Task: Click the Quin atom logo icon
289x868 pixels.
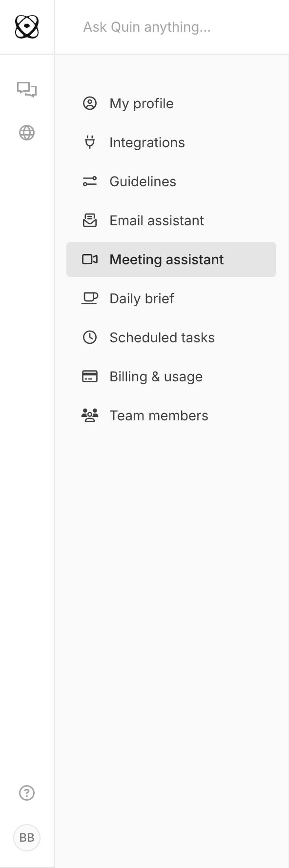Action: (27, 27)
